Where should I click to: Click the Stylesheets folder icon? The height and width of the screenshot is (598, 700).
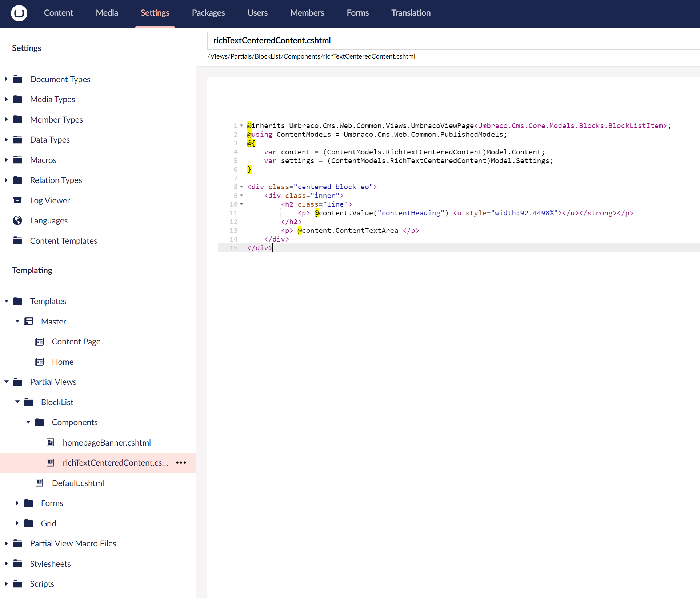(x=17, y=563)
